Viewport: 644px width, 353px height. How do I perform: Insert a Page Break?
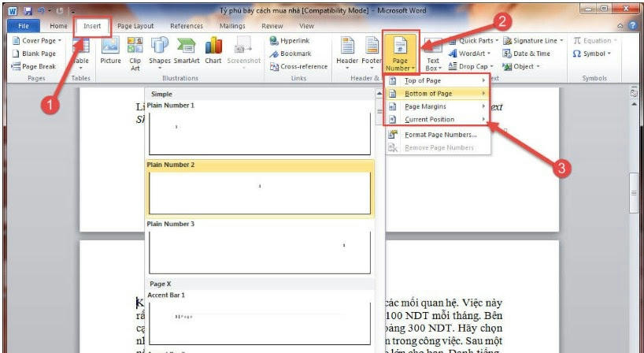[x=33, y=67]
